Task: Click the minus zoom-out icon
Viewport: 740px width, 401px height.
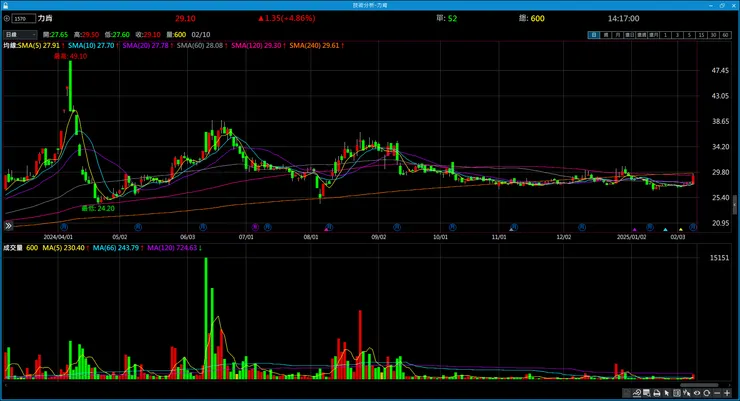Action: (x=717, y=393)
